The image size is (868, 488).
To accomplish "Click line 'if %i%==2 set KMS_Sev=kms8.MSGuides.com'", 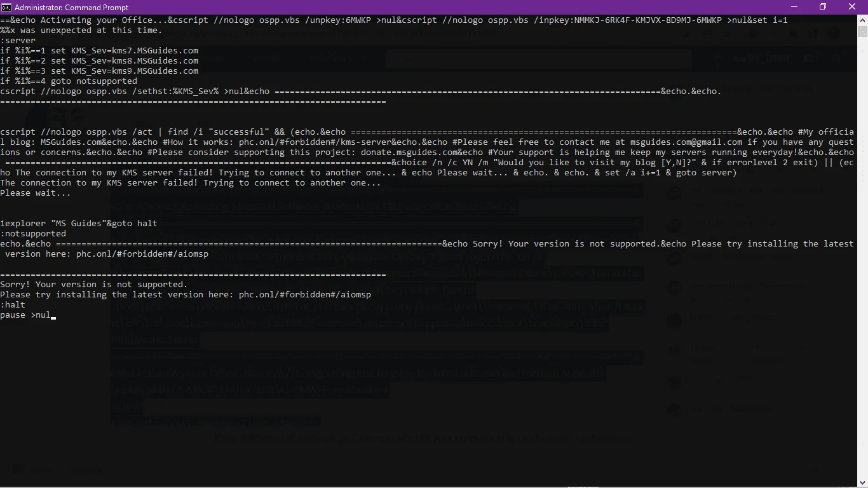I will coord(99,61).
